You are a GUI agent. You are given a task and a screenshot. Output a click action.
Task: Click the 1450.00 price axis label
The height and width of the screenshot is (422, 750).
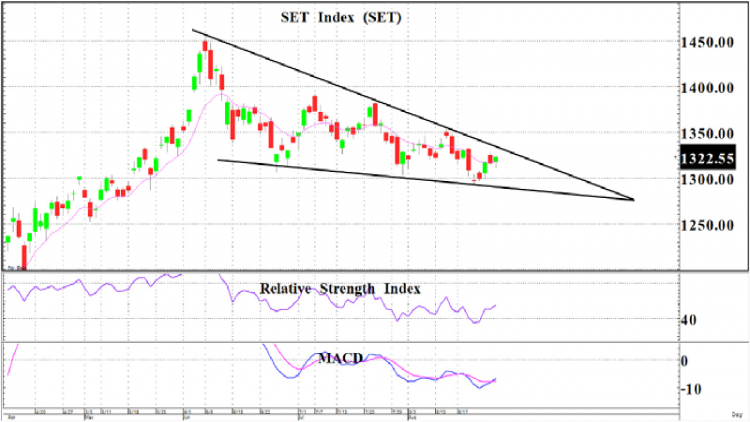pyautogui.click(x=707, y=43)
